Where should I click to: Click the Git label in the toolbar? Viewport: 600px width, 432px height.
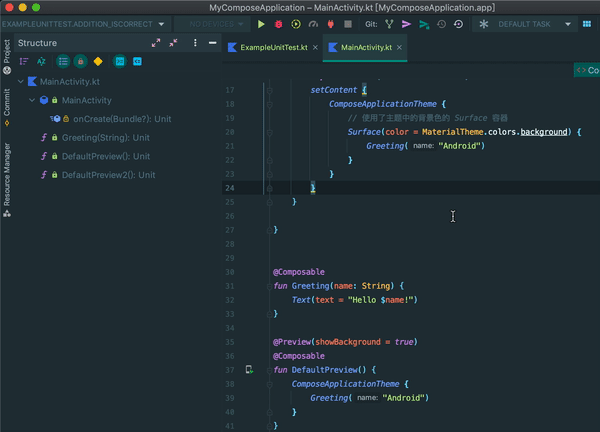(371, 24)
